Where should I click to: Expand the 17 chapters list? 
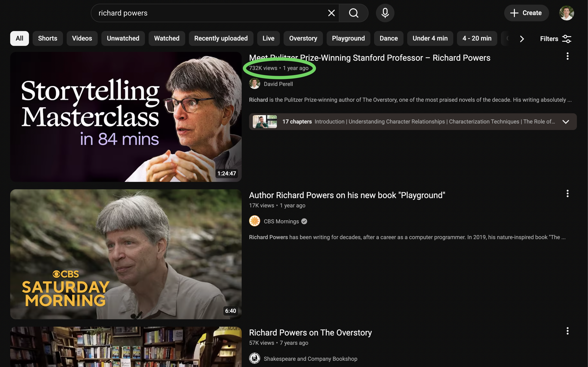pos(566,122)
